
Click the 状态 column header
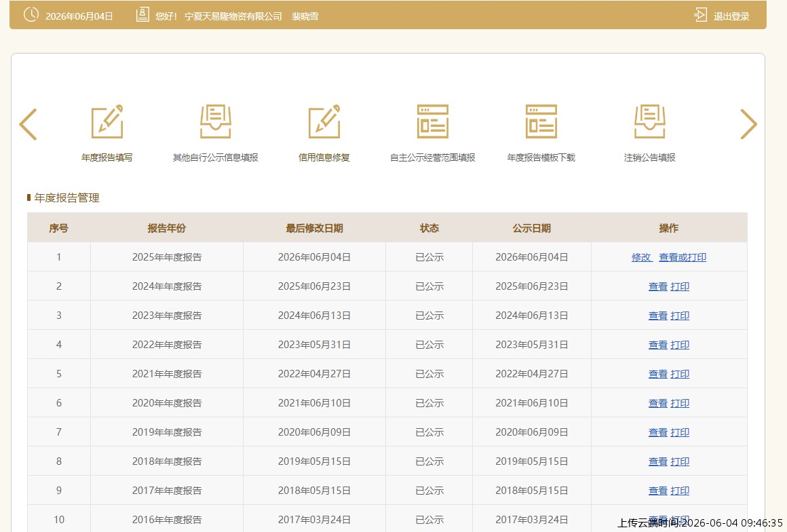coord(429,229)
